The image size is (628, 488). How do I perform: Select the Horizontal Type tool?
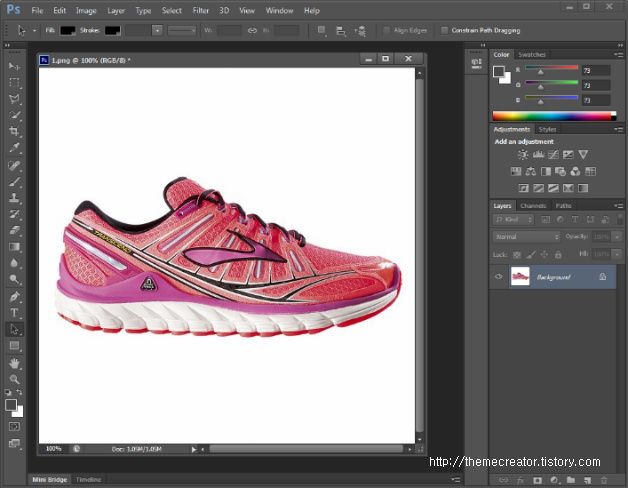[x=14, y=313]
